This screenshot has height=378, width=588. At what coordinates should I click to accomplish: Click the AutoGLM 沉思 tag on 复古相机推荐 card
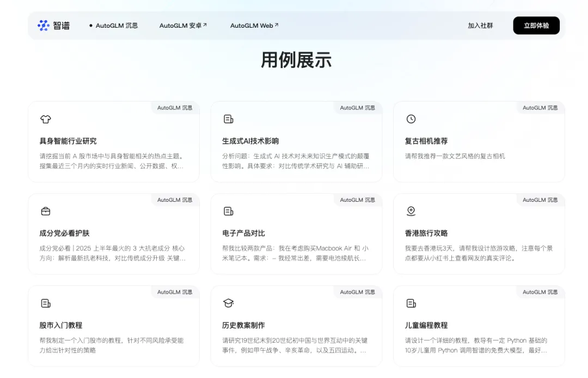pos(540,108)
